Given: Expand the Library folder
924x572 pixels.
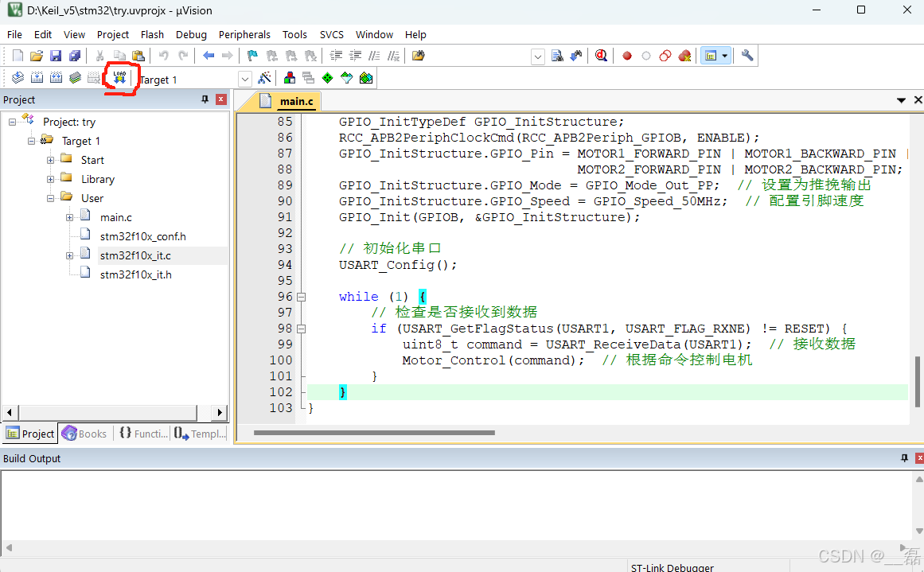Looking at the screenshot, I should (51, 179).
